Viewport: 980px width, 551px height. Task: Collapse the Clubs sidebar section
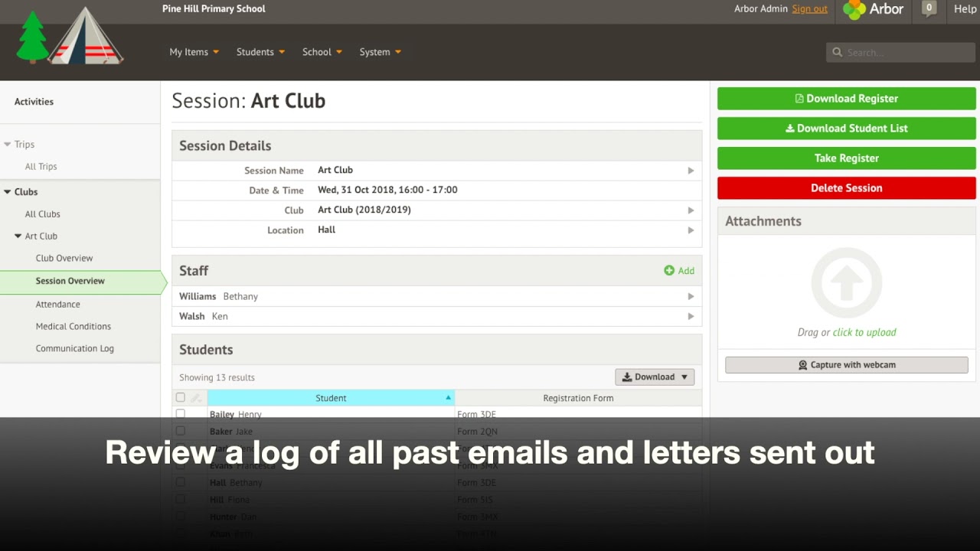[x=8, y=192]
